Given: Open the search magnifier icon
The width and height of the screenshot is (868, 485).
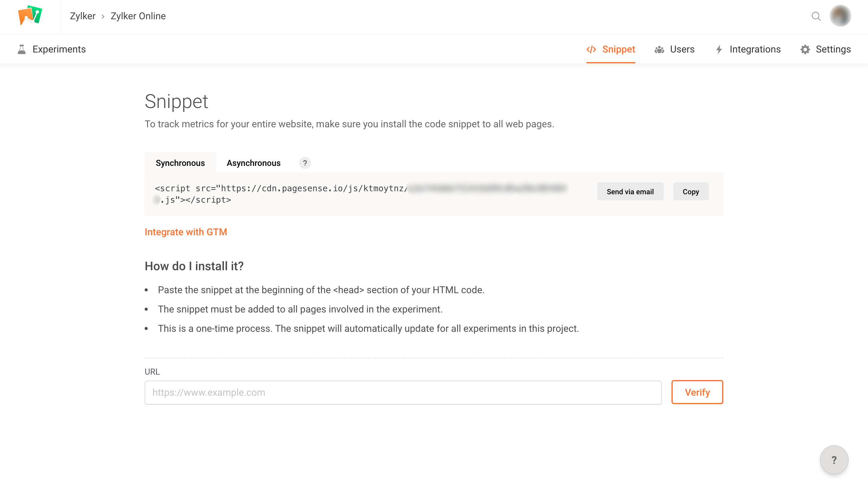Looking at the screenshot, I should [816, 16].
